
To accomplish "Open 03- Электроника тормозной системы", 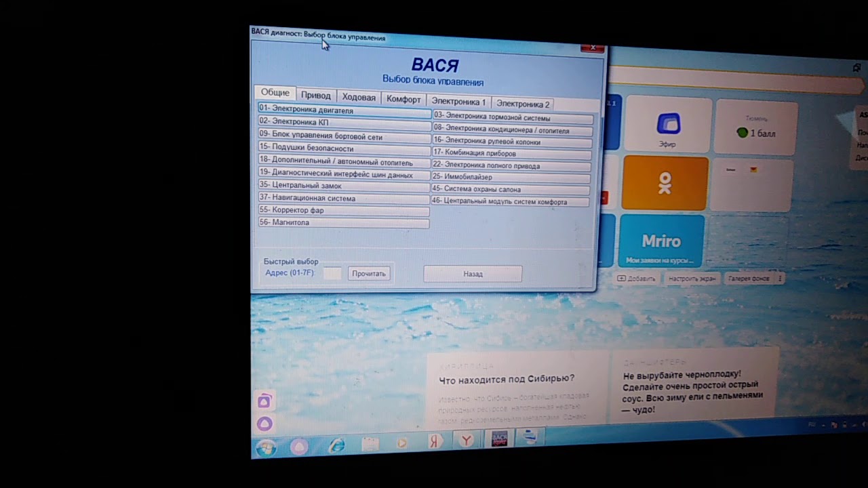I will [x=513, y=118].
